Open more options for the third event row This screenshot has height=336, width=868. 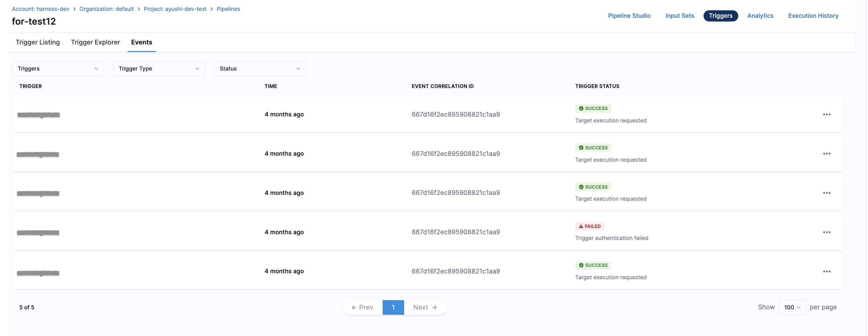[x=827, y=193]
